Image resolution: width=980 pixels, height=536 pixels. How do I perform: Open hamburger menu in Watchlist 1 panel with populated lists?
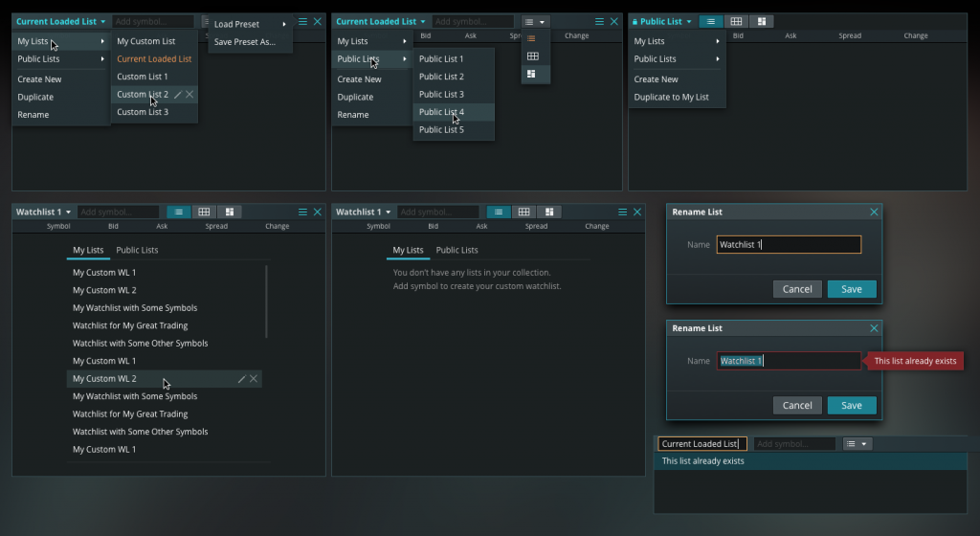pyautogui.click(x=302, y=212)
